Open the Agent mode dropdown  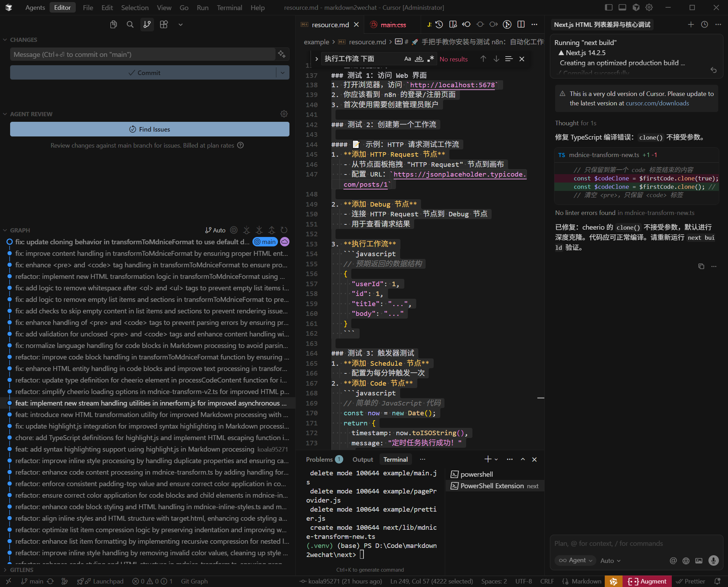[576, 560]
